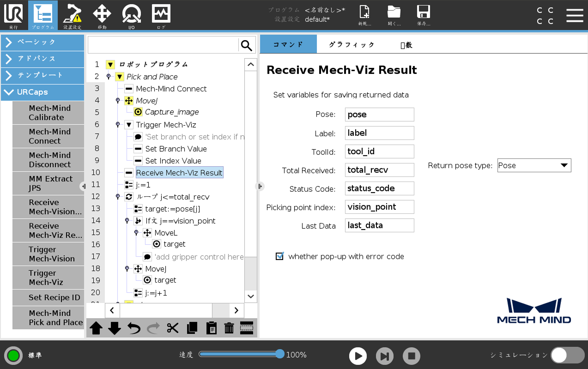Start program with play button
This screenshot has height=369, width=588.
(x=358, y=356)
